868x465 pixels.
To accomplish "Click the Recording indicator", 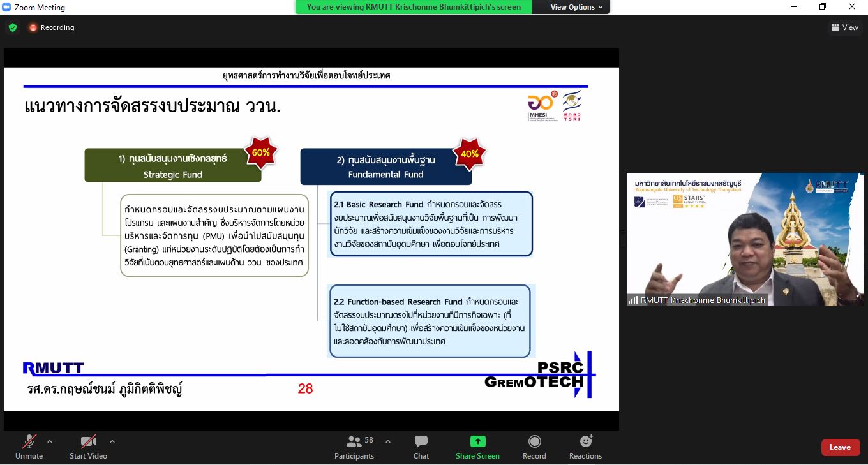I will (x=51, y=27).
